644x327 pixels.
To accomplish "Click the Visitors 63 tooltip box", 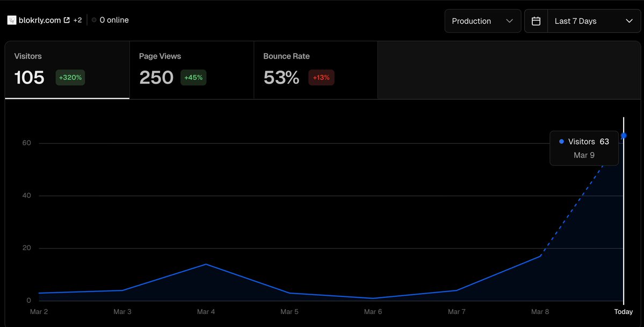I will (584, 148).
